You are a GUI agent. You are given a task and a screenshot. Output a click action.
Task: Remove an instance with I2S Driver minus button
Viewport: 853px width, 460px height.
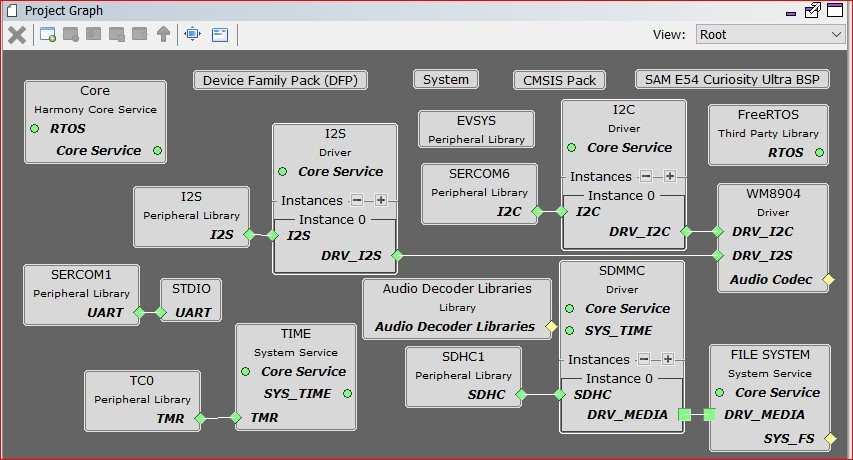click(357, 200)
